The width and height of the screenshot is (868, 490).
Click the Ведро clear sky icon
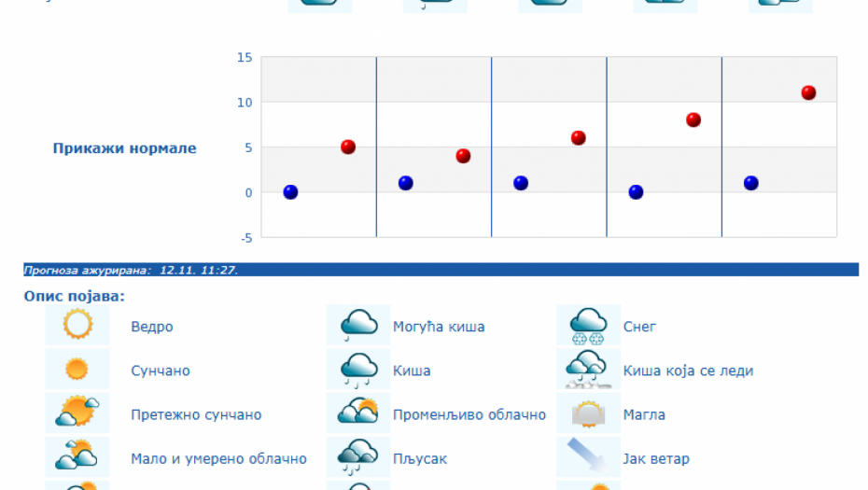(77, 326)
